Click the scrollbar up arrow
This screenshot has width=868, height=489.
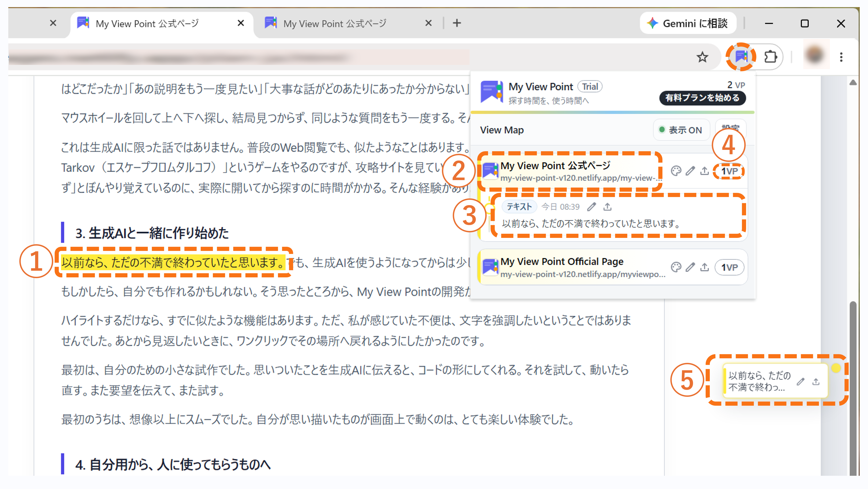coord(853,83)
